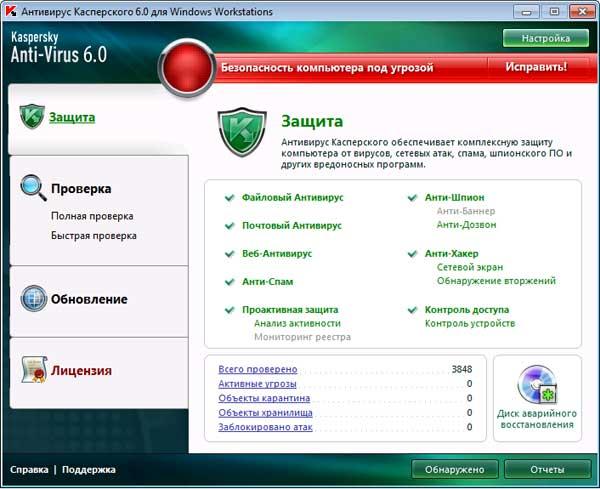The image size is (600, 489).
Task: Click the Защита heading in main panel
Action: coord(312,121)
